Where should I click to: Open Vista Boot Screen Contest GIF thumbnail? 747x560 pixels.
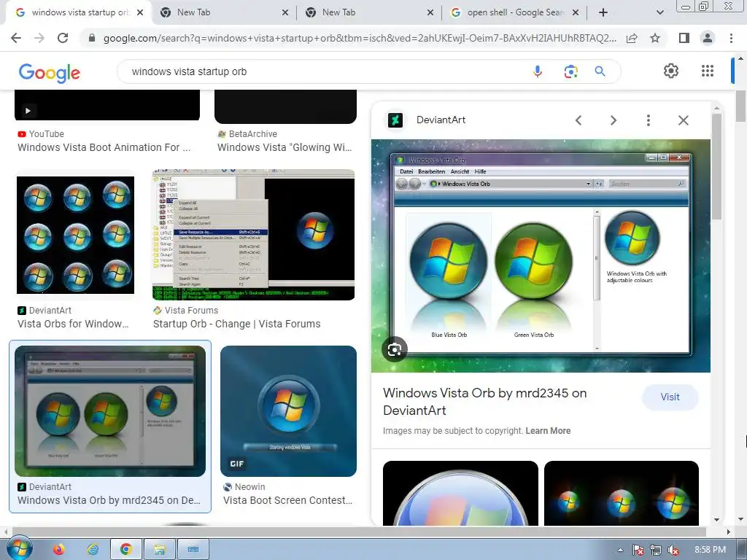[x=288, y=411]
